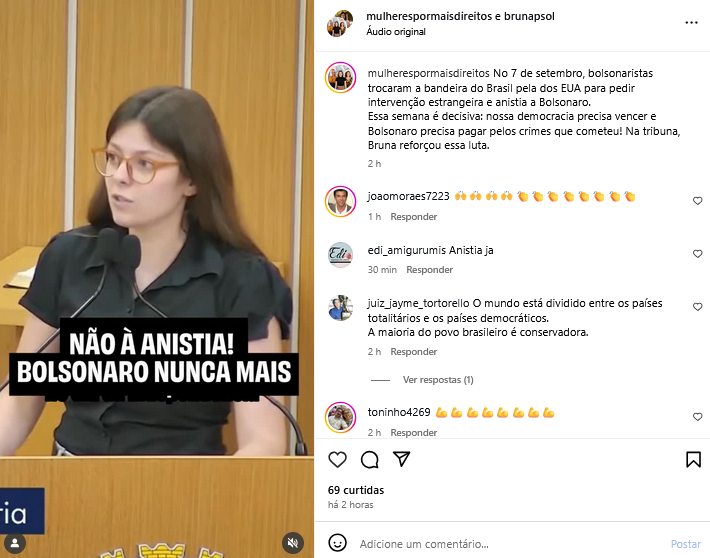710x558 pixels.
Task: Show tagged people icon on video
Action: pyautogui.click(x=15, y=543)
